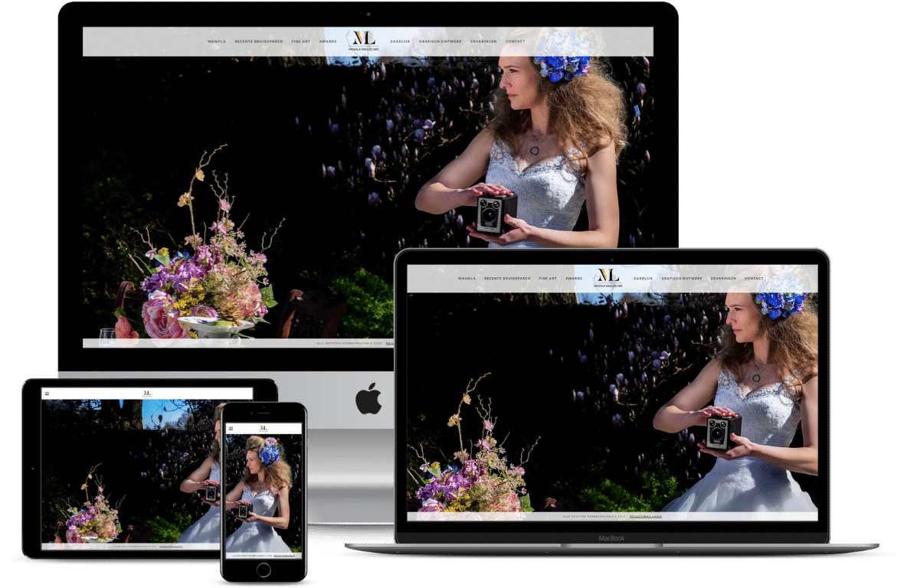Tap the home button on the phone
This screenshot has height=588, width=904.
(264, 570)
